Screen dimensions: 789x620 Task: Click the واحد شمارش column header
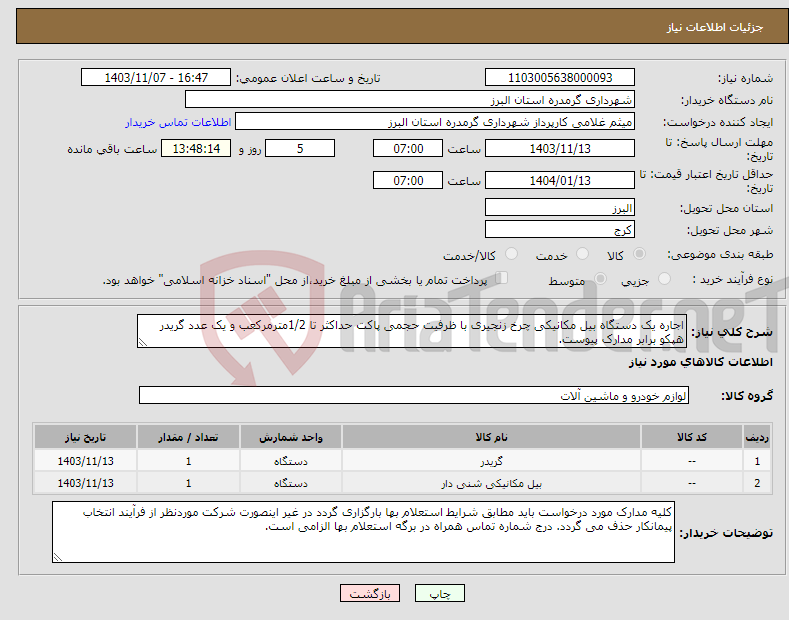[x=291, y=437]
